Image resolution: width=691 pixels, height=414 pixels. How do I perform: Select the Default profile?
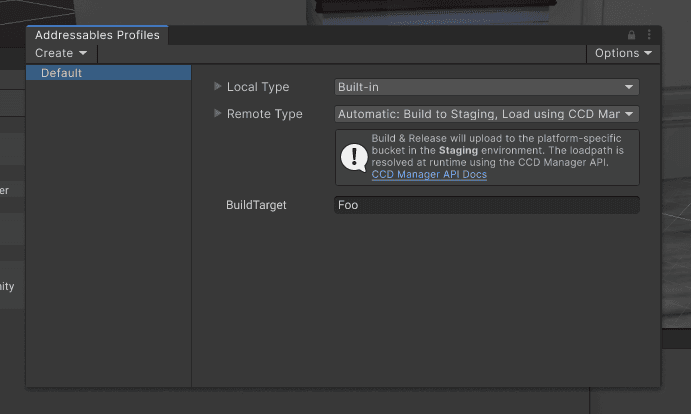coord(108,73)
